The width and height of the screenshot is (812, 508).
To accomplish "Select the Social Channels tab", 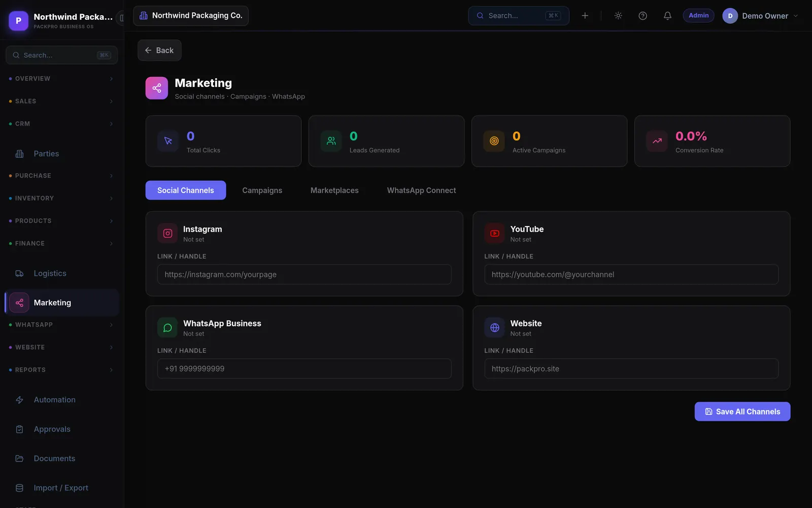I will [x=186, y=190].
